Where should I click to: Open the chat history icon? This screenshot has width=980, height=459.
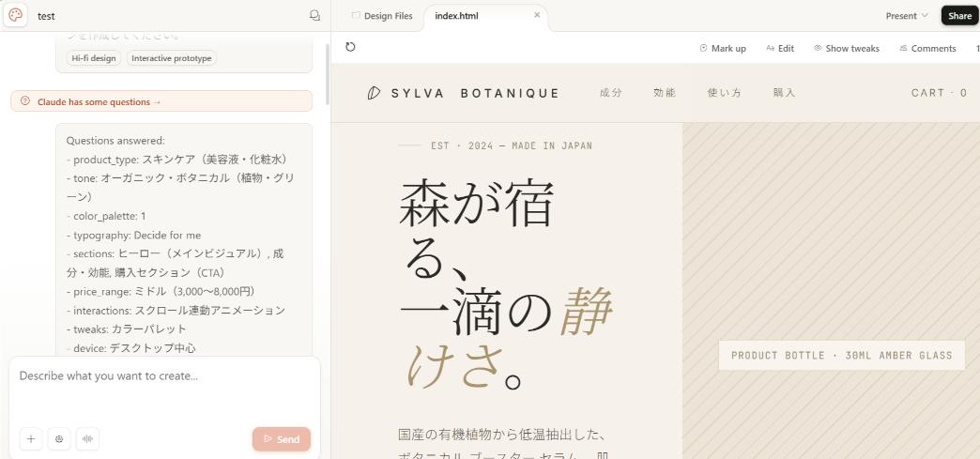(x=315, y=16)
